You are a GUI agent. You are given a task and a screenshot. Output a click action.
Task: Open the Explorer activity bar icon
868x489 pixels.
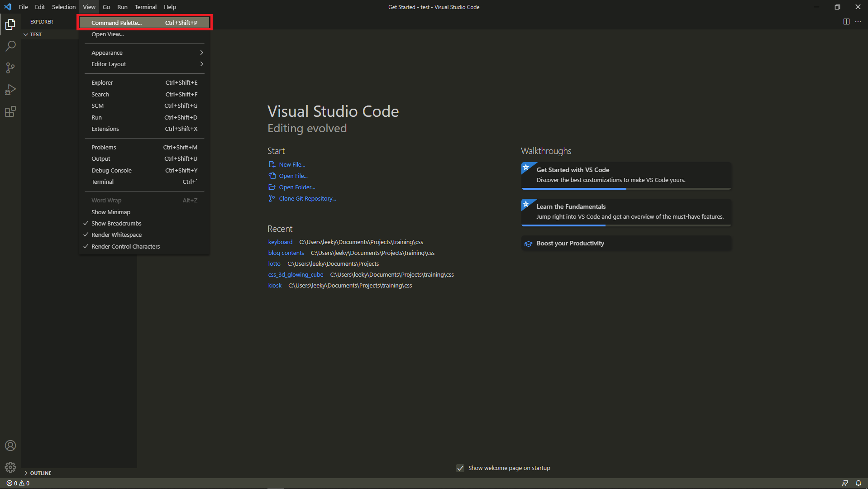click(x=10, y=24)
